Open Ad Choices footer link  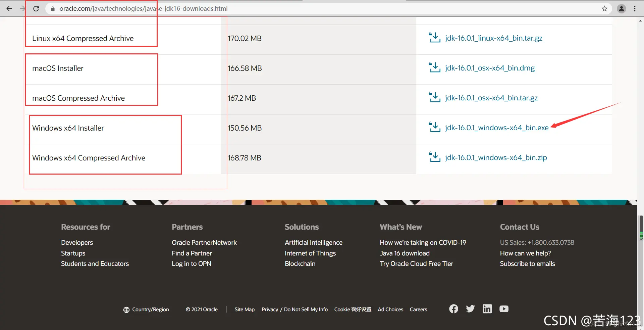tap(390, 310)
